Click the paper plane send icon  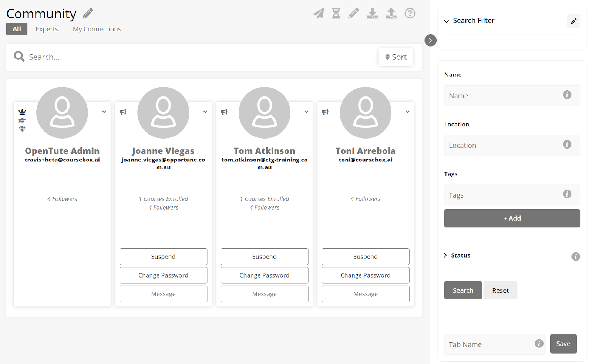[x=319, y=14]
